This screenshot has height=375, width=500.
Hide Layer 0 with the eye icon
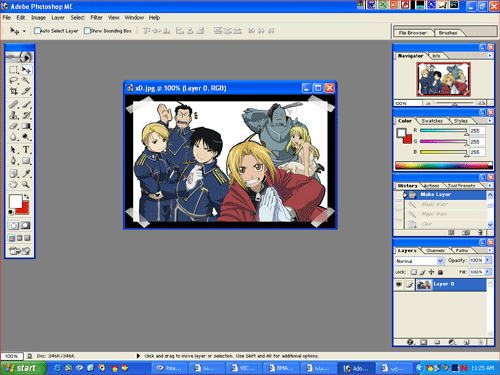point(399,284)
